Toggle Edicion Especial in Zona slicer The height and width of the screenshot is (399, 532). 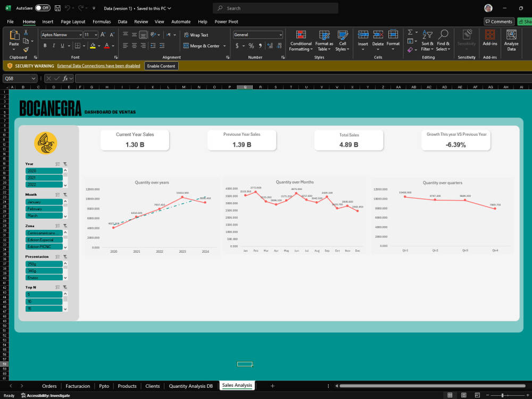click(x=44, y=240)
